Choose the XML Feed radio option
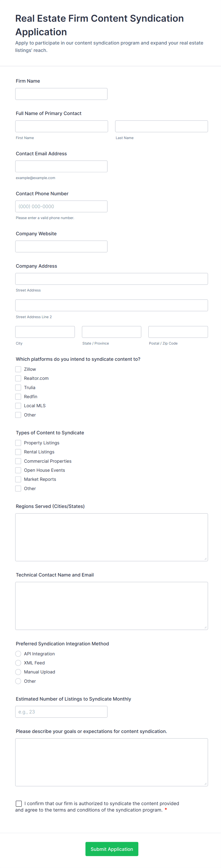Screen dimensions: 221x868 (18, 663)
